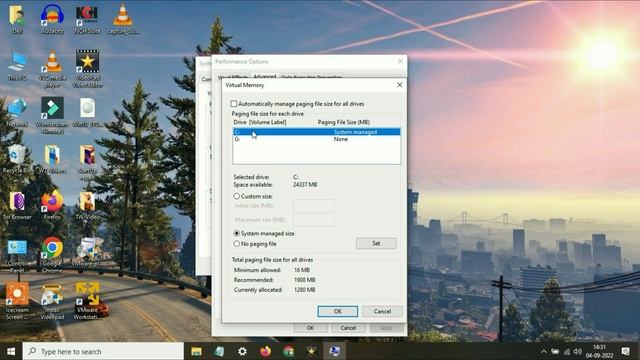Open the NCH Suite desktop shortcut

pyautogui.click(x=87, y=19)
